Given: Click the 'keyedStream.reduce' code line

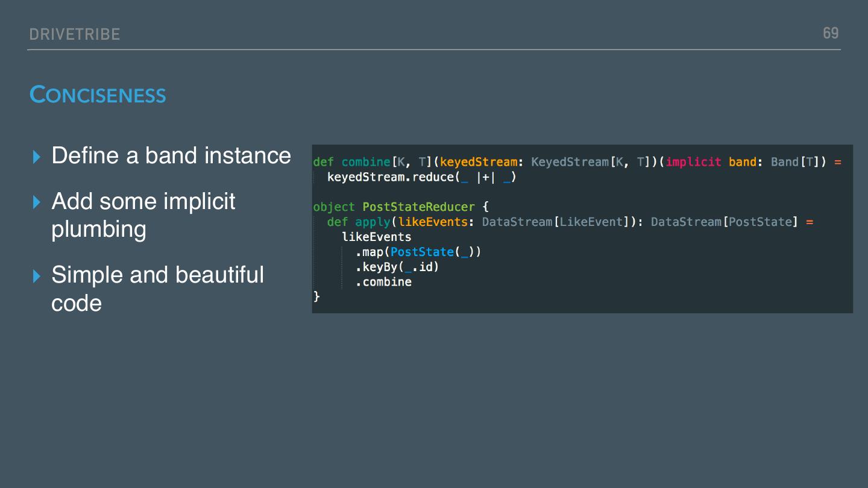Looking at the screenshot, I should [x=422, y=177].
